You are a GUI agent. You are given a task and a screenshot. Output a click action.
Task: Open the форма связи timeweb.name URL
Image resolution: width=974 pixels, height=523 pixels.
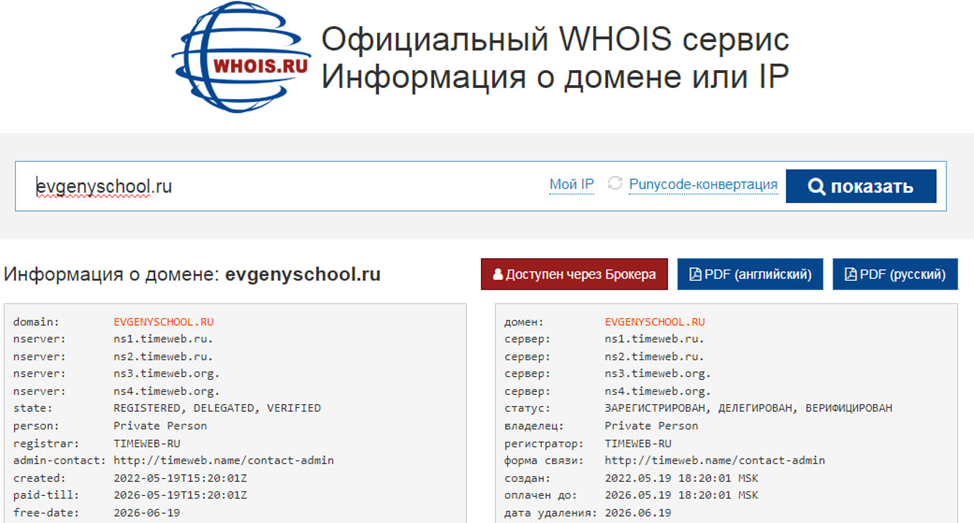click(x=715, y=460)
